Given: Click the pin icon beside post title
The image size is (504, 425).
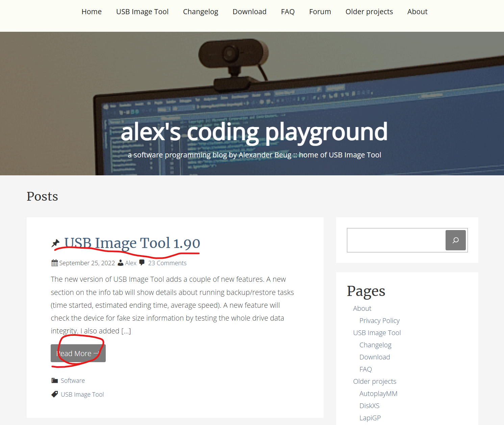Looking at the screenshot, I should 55,243.
